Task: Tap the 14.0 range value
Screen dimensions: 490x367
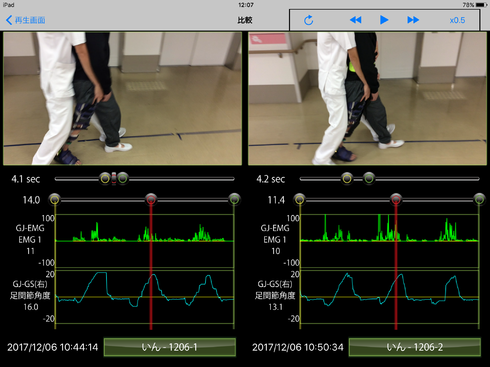Action: point(31,200)
